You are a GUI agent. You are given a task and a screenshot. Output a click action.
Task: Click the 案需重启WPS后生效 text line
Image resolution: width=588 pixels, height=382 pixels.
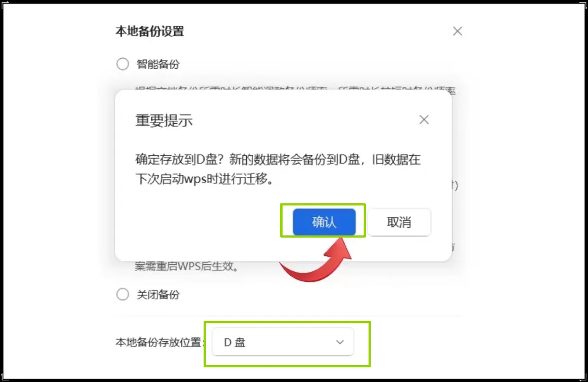pyautogui.click(x=187, y=266)
